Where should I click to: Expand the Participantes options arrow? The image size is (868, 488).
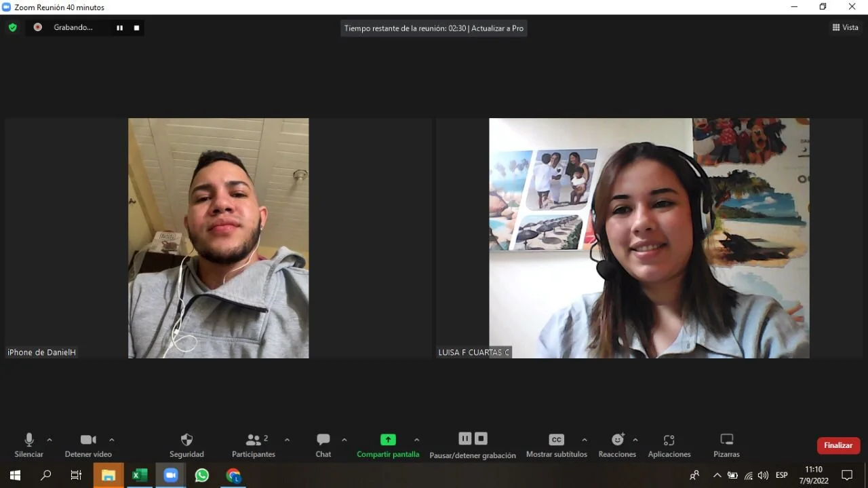click(x=287, y=440)
